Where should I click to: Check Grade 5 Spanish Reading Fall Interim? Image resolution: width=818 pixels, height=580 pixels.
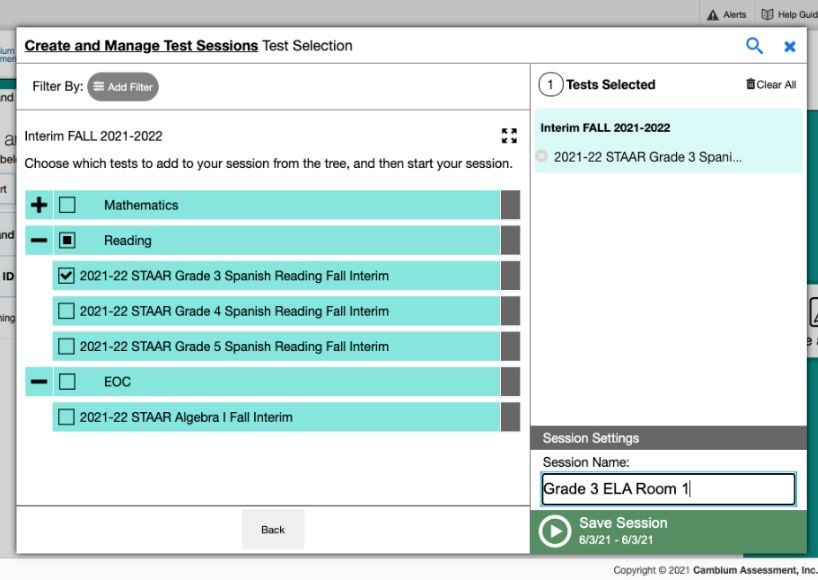pyautogui.click(x=66, y=346)
